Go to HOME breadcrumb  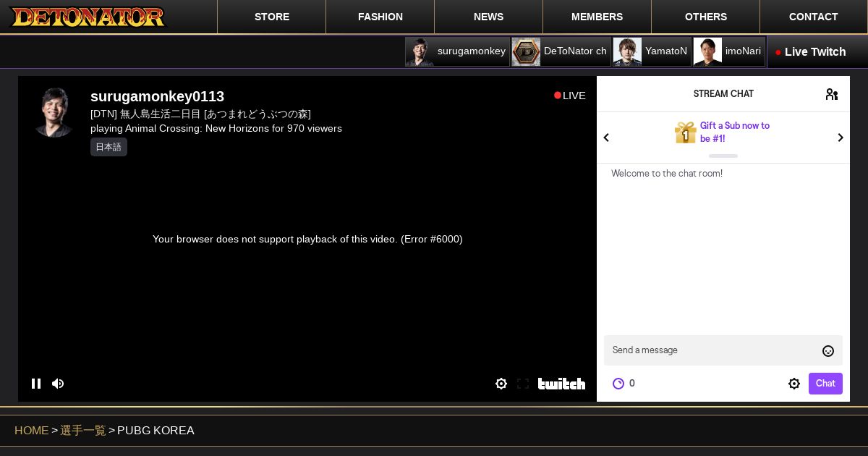click(x=32, y=431)
